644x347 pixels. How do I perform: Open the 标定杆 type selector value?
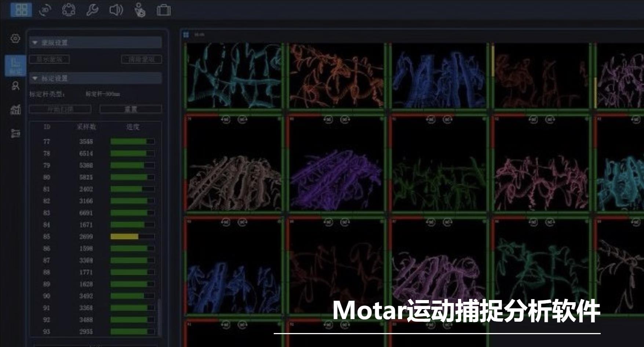(x=103, y=94)
